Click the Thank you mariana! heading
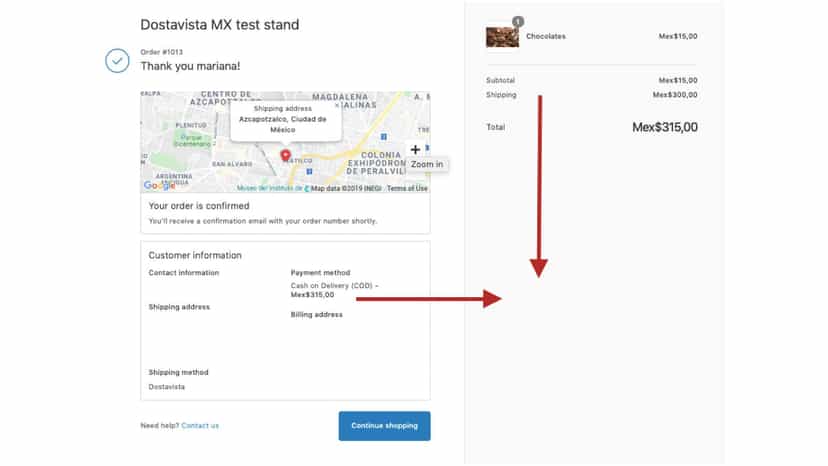This screenshot has height=466, width=828. click(190, 66)
